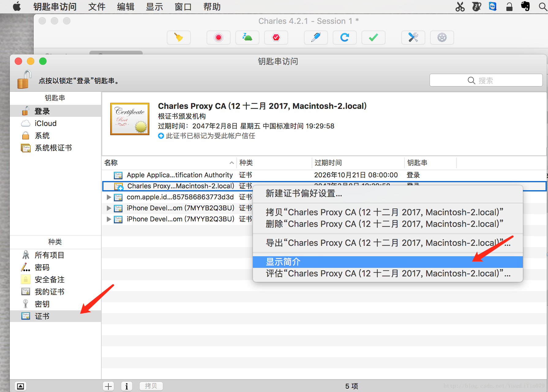Sort by 名称 column header
Image resolution: width=548 pixels, height=392 pixels.
(169, 163)
